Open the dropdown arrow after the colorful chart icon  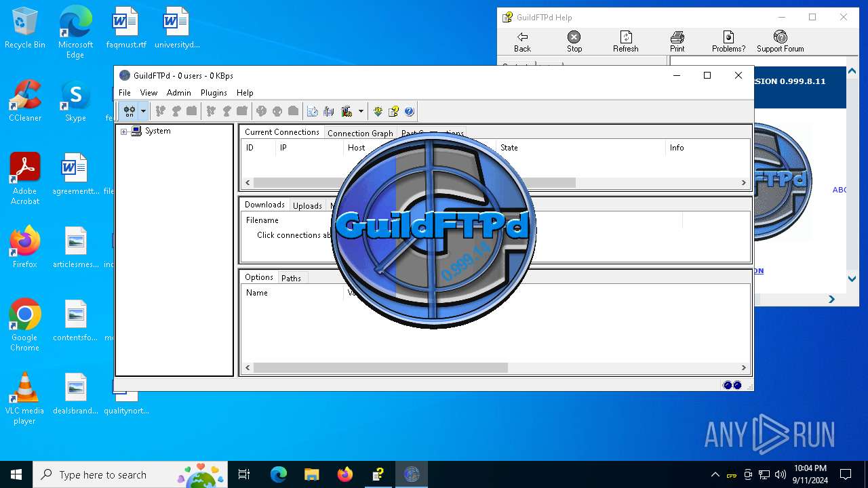(361, 111)
